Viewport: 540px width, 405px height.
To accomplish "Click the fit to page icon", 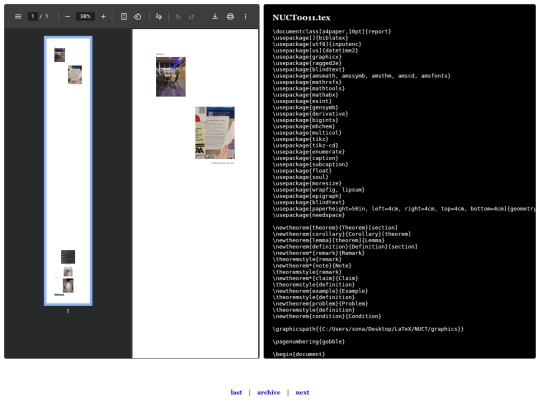I will click(124, 17).
